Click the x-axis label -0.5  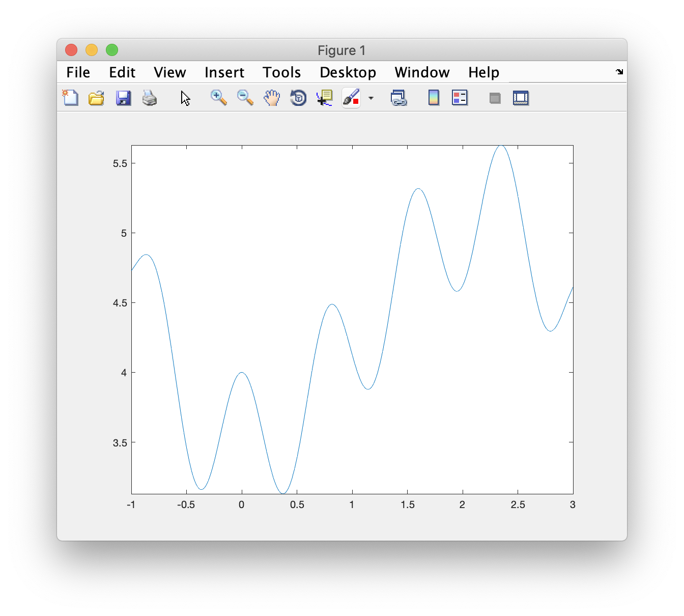click(186, 505)
